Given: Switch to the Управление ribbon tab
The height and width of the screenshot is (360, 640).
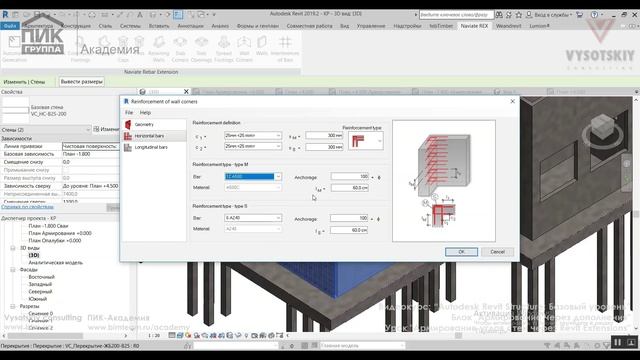Looking at the screenshot, I should click(371, 26).
